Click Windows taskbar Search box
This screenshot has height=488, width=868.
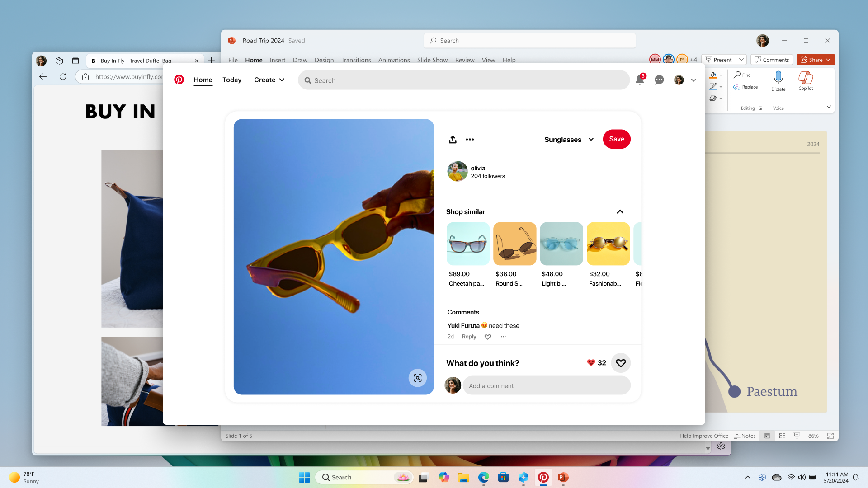click(x=364, y=477)
